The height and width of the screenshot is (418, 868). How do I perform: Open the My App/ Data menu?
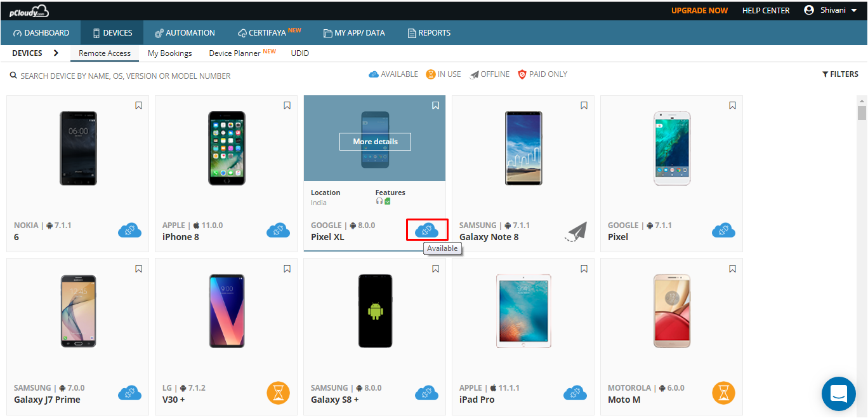[x=354, y=33]
